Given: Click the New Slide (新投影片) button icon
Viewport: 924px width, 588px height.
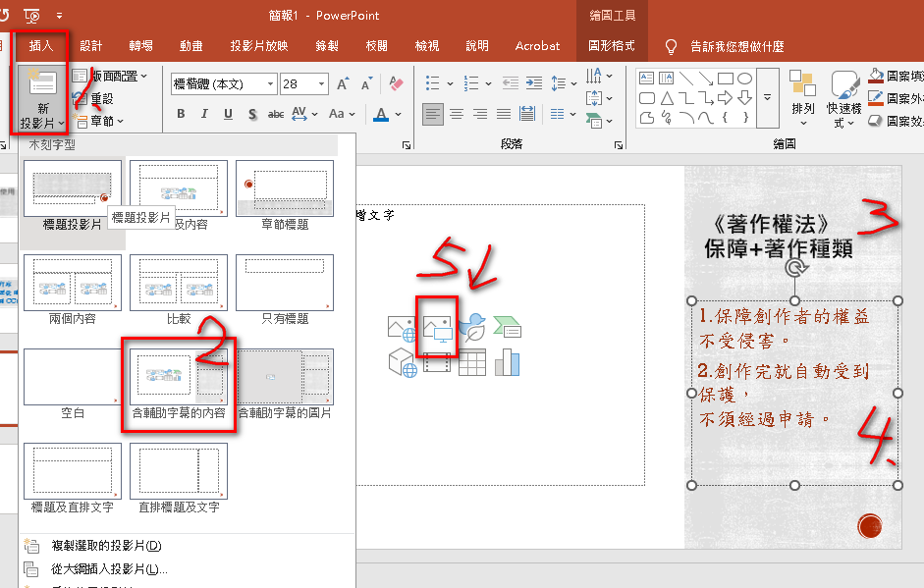Looking at the screenshot, I should tap(42, 83).
